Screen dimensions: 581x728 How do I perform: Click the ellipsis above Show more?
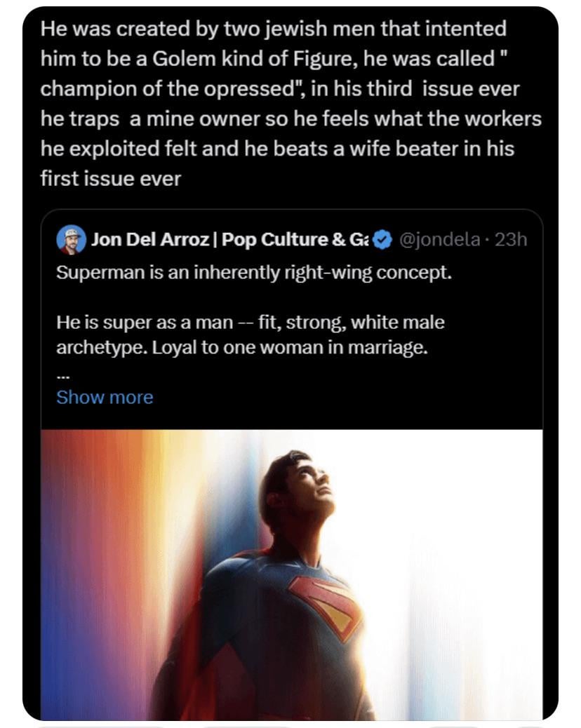point(61,373)
